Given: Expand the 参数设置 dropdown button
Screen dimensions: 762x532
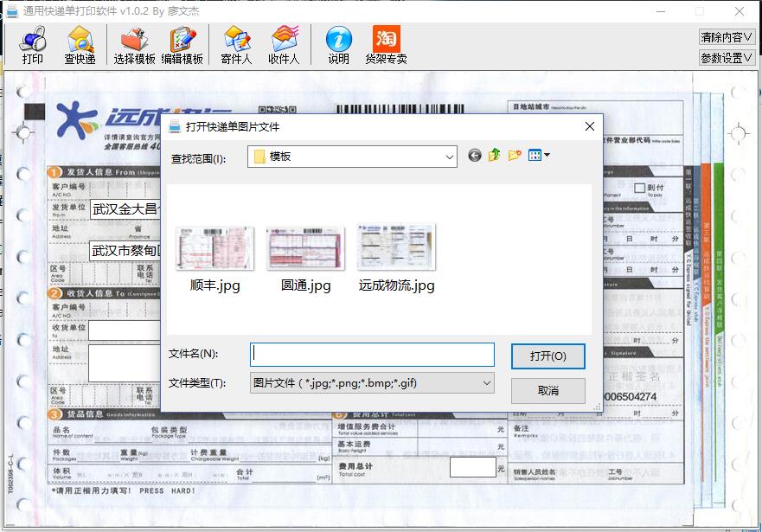Looking at the screenshot, I should click(x=727, y=58).
